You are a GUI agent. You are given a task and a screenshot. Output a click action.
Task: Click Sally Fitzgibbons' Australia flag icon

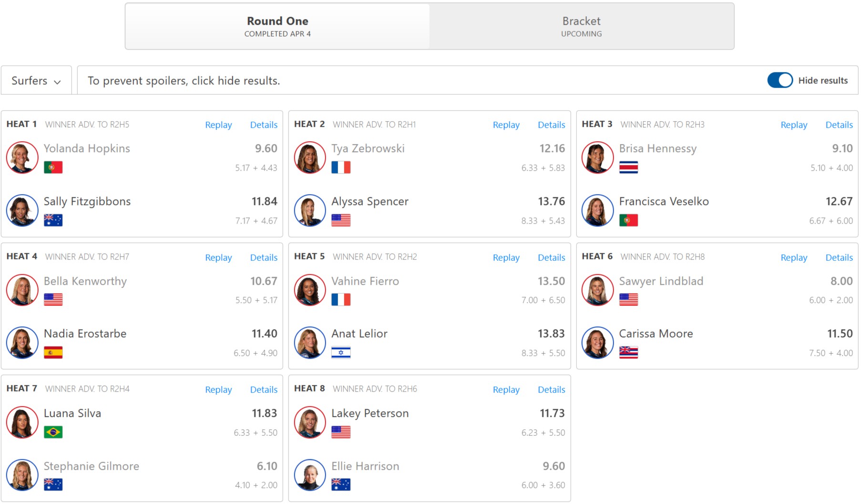tap(53, 220)
